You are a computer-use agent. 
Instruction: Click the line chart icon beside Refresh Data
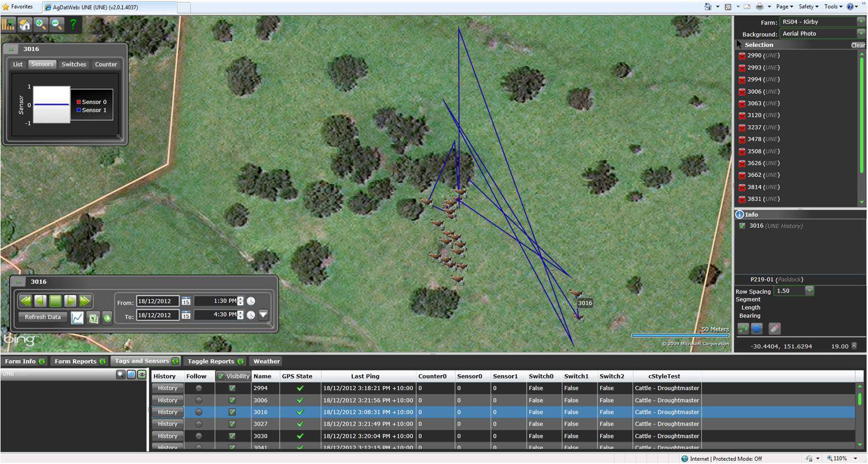[77, 318]
